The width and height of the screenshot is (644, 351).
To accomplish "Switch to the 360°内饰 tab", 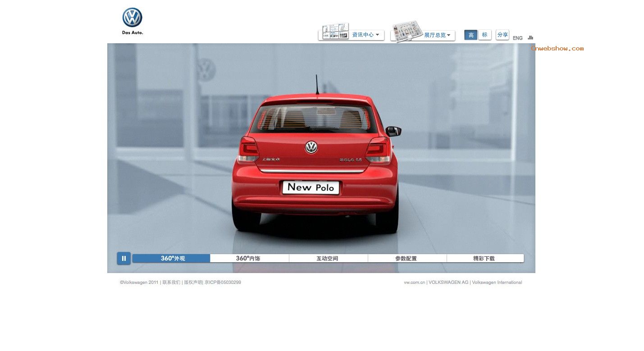I will click(250, 258).
